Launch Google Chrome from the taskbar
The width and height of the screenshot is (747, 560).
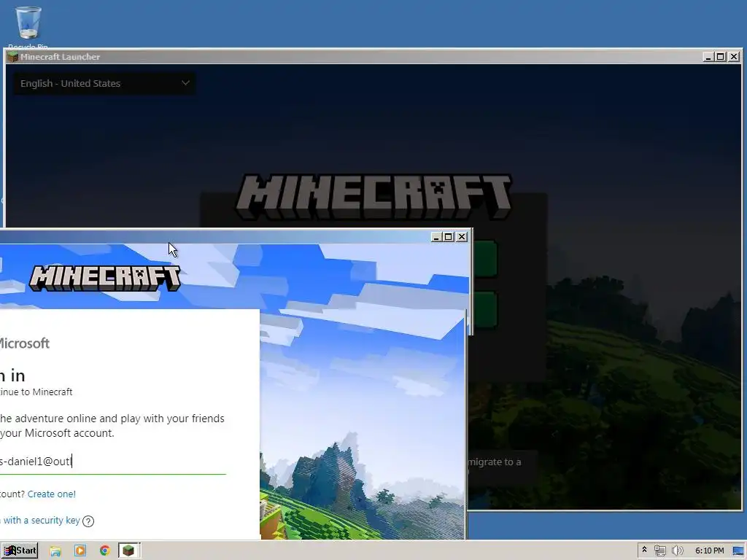click(105, 551)
